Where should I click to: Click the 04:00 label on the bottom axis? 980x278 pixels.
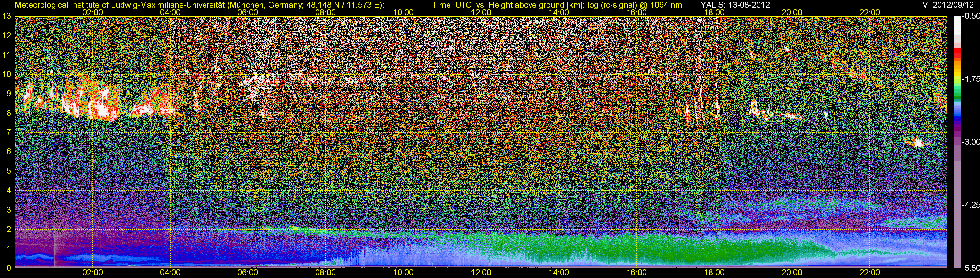170,273
